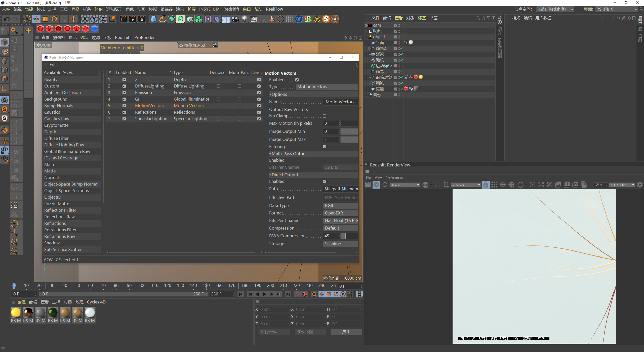Click the 应用 apply button
Viewport: 644px width, 352px height.
coord(346,332)
